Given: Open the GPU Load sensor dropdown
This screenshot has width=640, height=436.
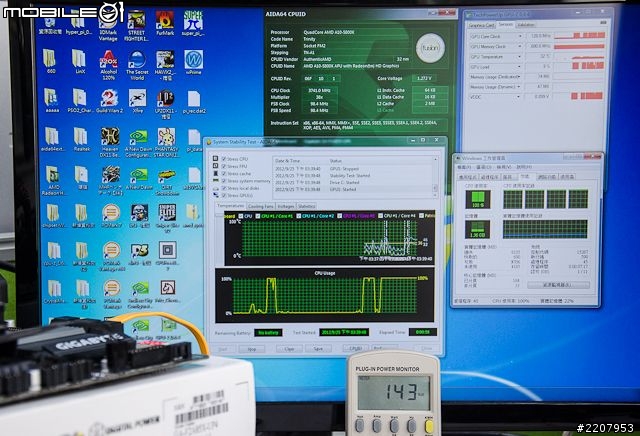Looking at the screenshot, I should pyautogui.click(x=520, y=67).
